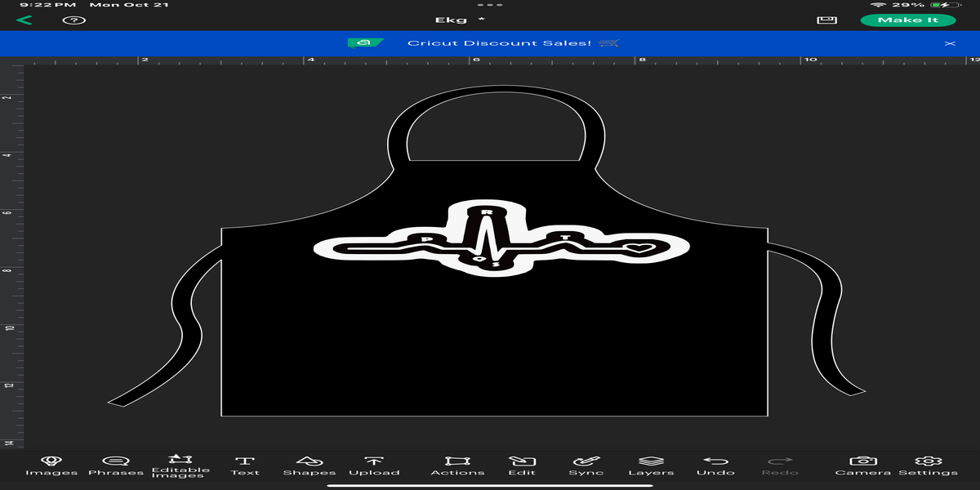Screen dimensions: 980x490
Task: Open the Edit menu
Action: click(x=522, y=466)
